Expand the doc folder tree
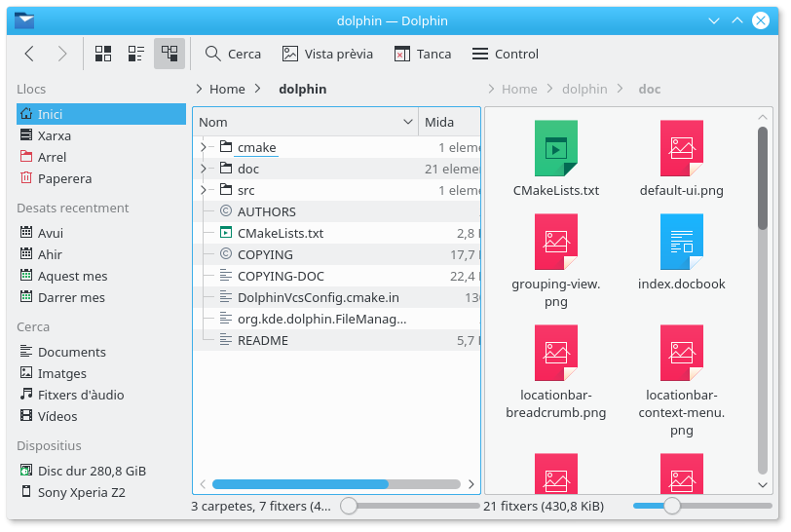This screenshot has height=532, width=791. point(204,169)
